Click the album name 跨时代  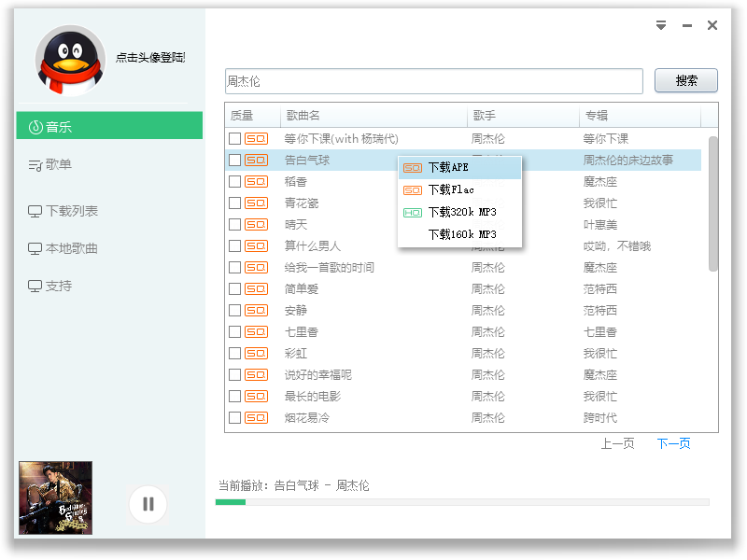599,417
